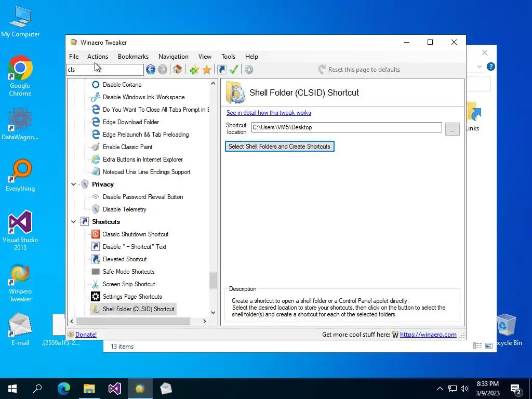Select My Computer desktop icon
The image size is (532, 399).
[x=20, y=22]
